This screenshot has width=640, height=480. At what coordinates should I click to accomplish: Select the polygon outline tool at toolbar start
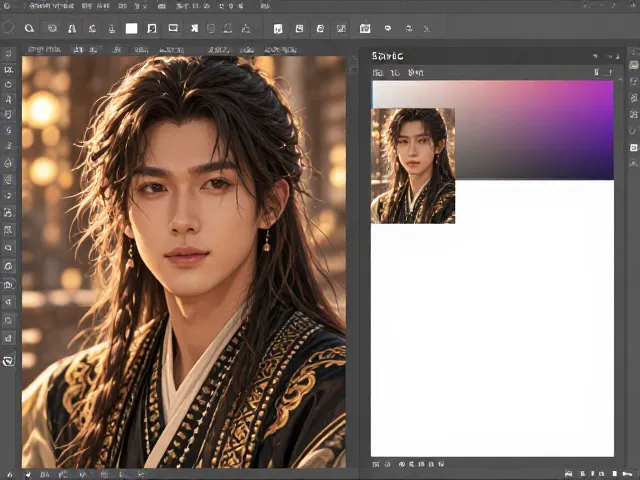tap(8, 28)
